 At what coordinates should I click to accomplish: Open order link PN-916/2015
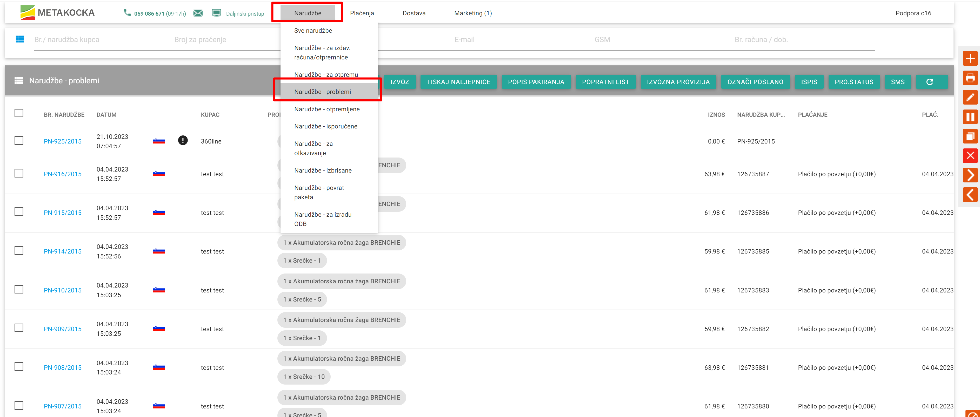[x=62, y=174]
